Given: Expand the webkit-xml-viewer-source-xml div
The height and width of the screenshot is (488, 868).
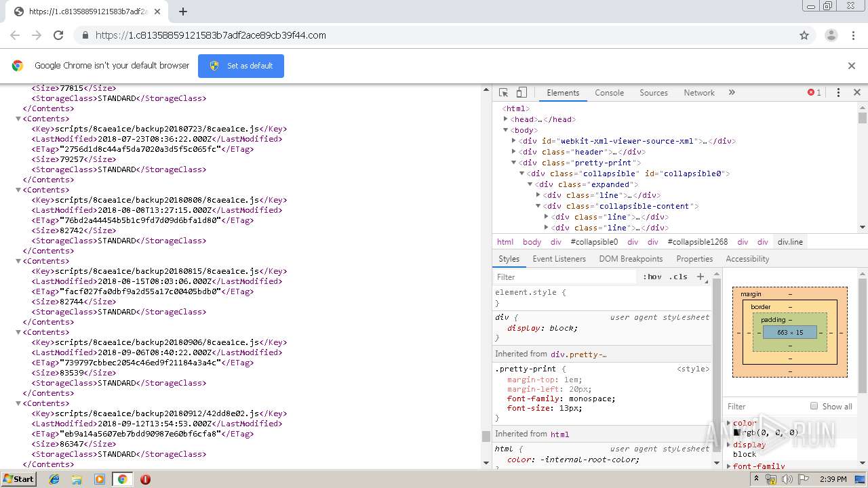Looking at the screenshot, I should [x=513, y=141].
